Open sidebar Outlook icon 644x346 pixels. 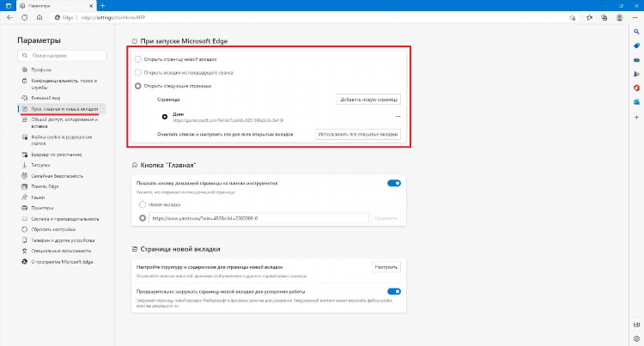pos(636,102)
